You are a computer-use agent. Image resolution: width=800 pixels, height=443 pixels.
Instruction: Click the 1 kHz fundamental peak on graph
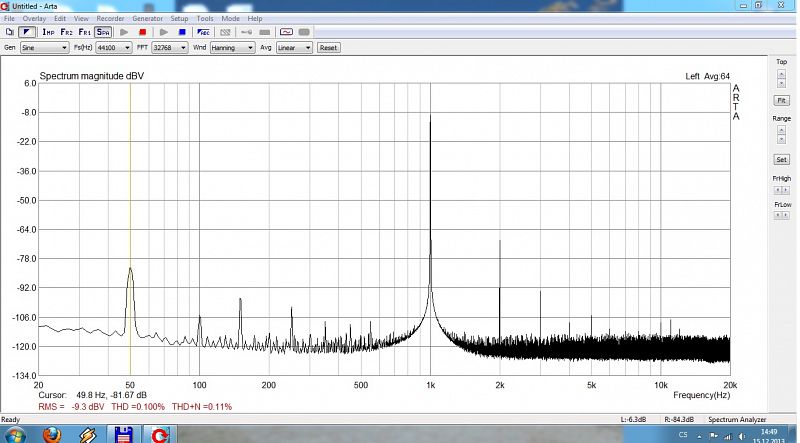point(430,116)
